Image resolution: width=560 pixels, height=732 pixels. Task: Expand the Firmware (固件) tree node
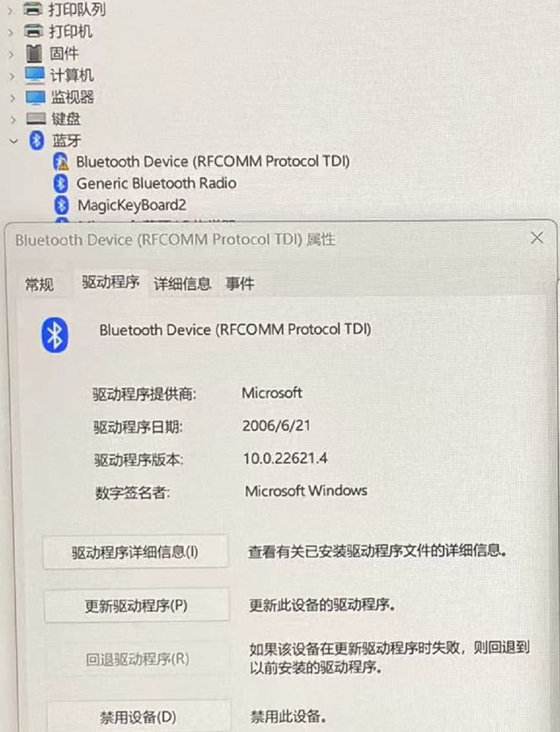coord(12,54)
